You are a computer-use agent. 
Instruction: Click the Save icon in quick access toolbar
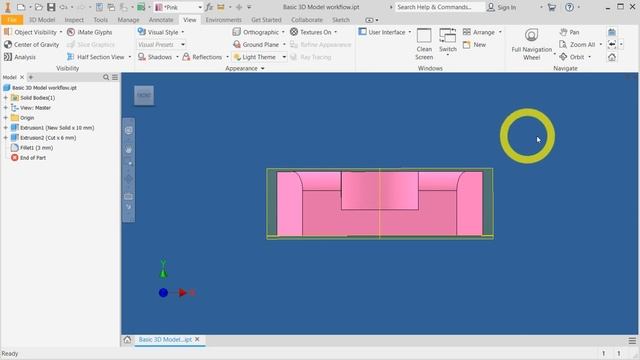[x=51, y=7]
